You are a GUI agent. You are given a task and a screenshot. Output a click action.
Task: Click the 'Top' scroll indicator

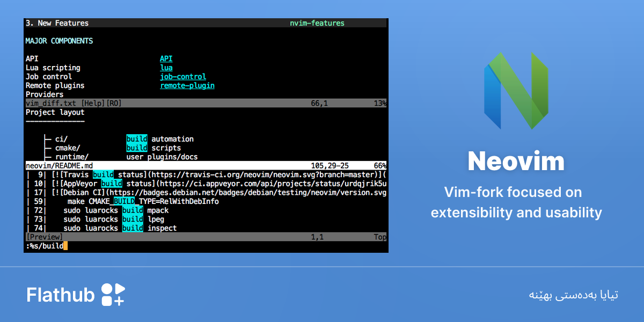click(380, 237)
